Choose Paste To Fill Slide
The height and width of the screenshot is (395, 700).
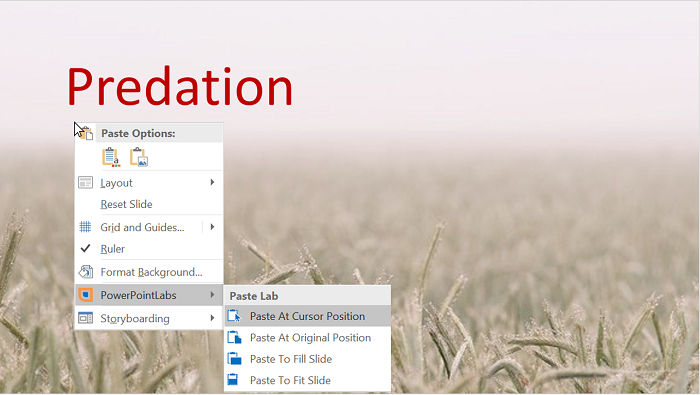pos(308,359)
